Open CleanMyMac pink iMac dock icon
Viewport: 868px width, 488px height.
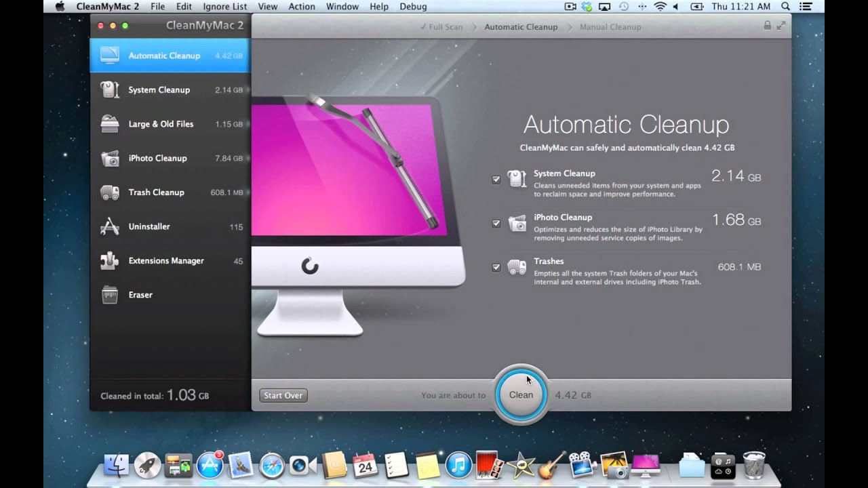click(646, 465)
